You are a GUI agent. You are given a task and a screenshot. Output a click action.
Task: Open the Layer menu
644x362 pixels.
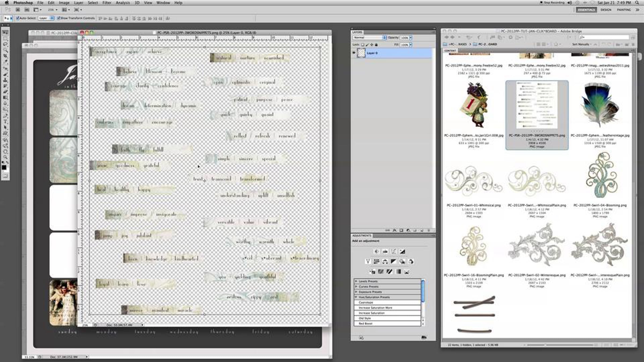[x=78, y=3]
